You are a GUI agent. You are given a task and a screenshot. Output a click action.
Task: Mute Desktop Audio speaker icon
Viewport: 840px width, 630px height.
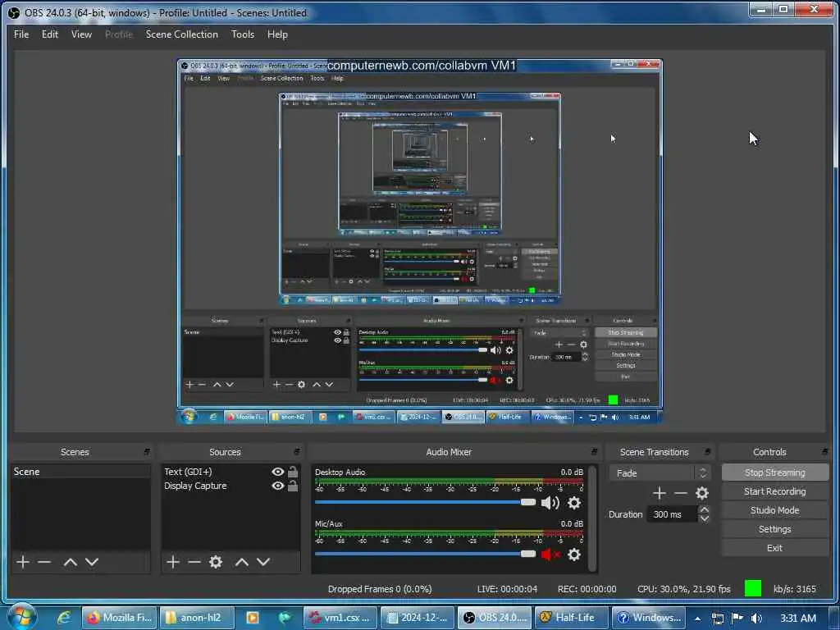tap(550, 503)
